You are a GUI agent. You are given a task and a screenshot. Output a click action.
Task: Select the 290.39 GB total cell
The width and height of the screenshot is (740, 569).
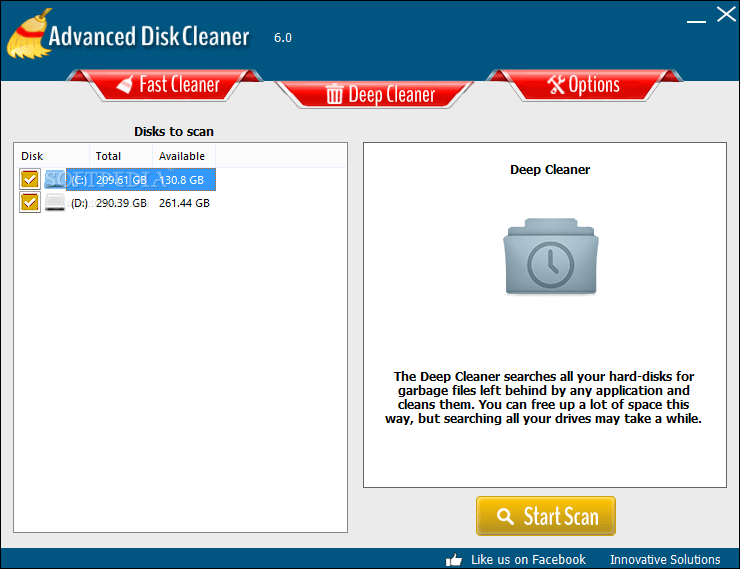click(121, 203)
